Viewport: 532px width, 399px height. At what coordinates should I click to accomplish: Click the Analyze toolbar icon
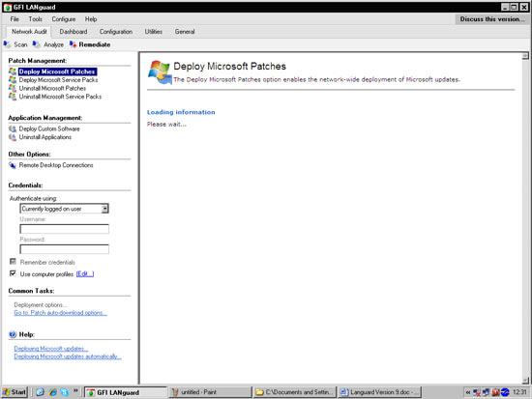pyautogui.click(x=36, y=44)
